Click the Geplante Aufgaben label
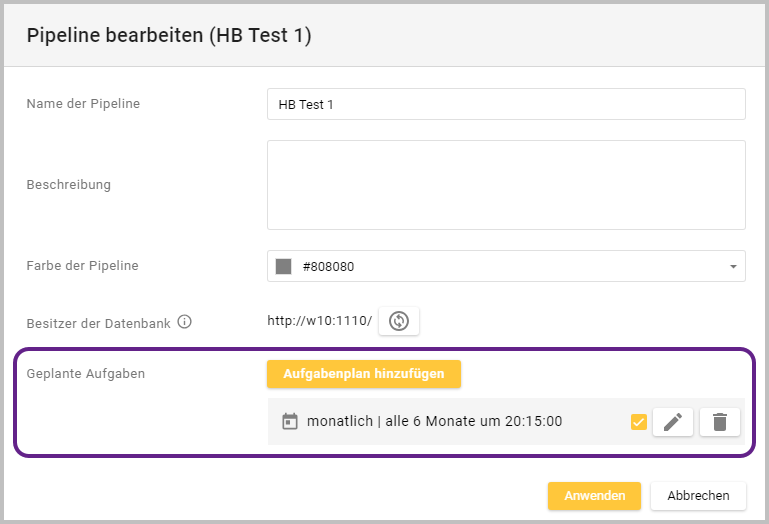 [86, 373]
